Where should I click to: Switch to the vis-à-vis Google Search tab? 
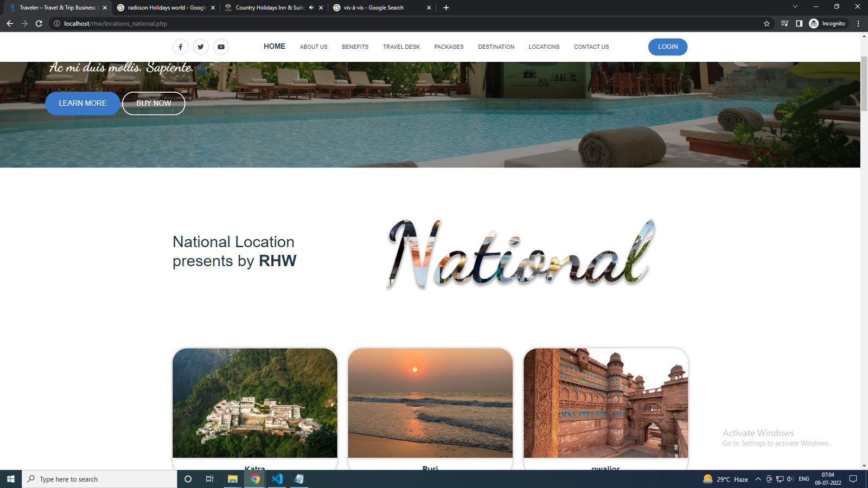374,8
